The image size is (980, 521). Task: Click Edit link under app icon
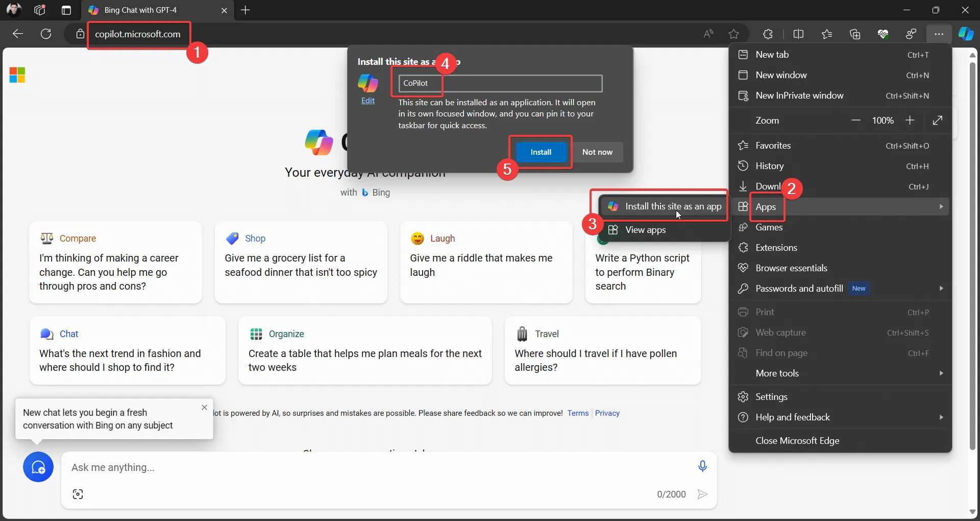click(368, 101)
